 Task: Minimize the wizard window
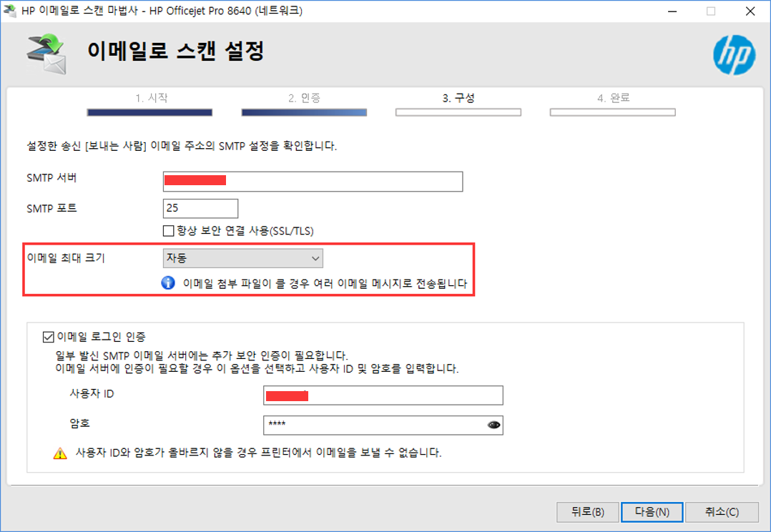coord(672,11)
